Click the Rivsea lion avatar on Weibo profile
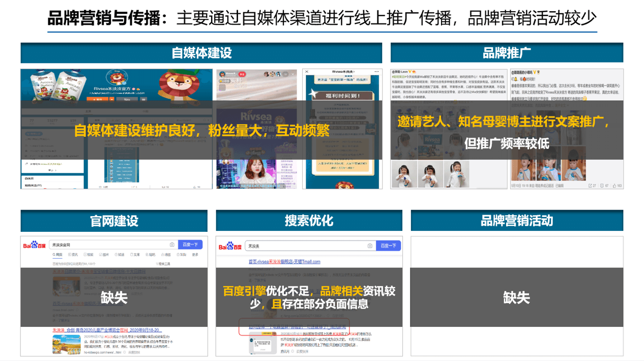The height and width of the screenshot is (361, 644). tap(116, 78)
